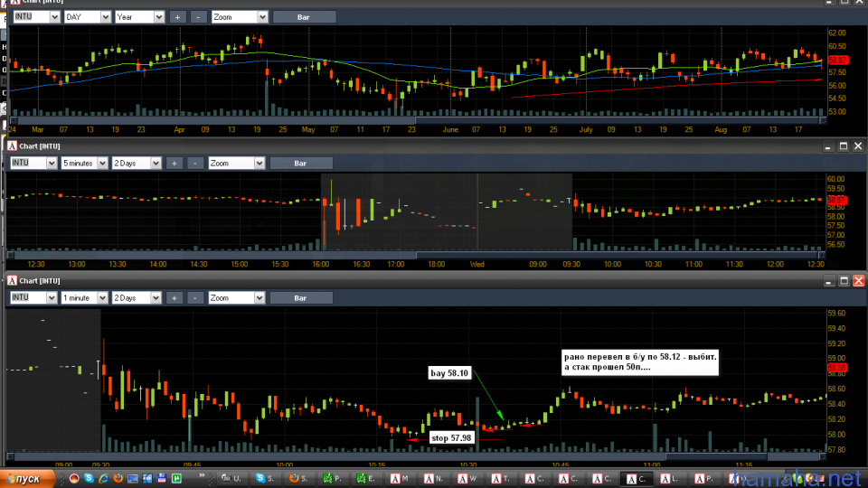The height and width of the screenshot is (488, 868).
Task: Click the Bar button in the 1-minute chart
Action: (300, 298)
